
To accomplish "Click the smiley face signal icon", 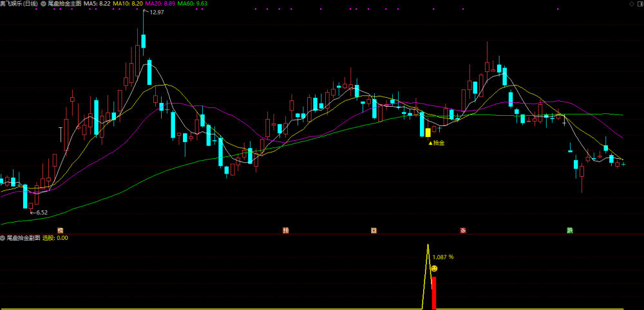I will click(x=433, y=269).
